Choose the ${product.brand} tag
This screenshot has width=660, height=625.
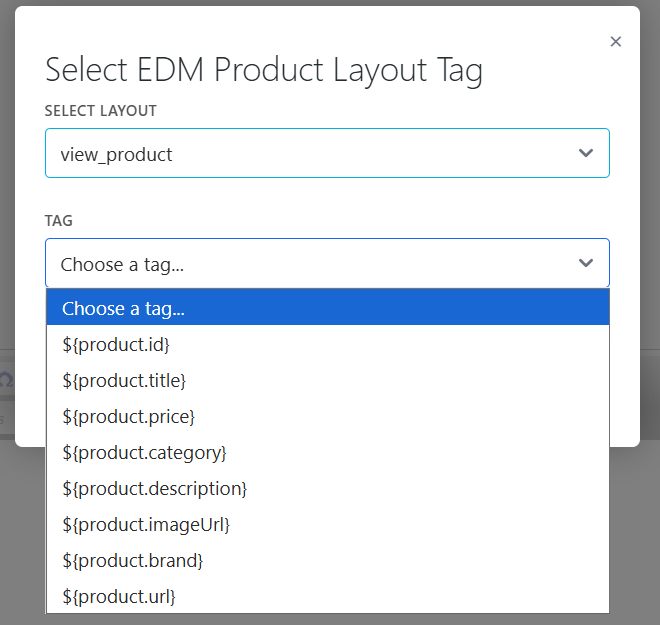tap(132, 560)
